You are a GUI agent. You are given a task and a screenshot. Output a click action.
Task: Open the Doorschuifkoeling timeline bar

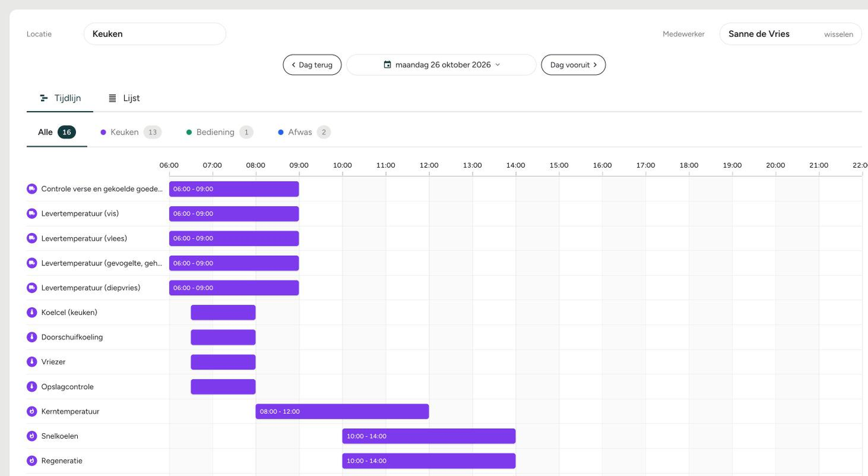223,337
